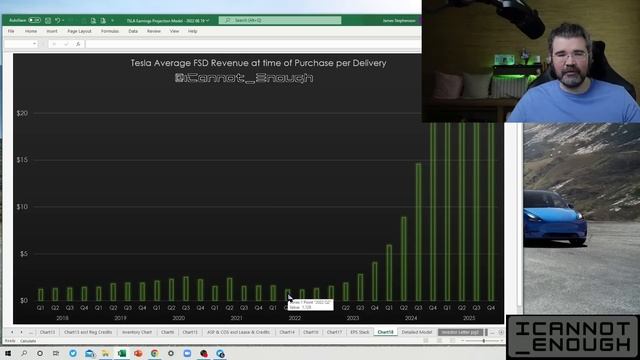Switch to the Insert ribbon tab
The width and height of the screenshot is (640, 360).
52,31
